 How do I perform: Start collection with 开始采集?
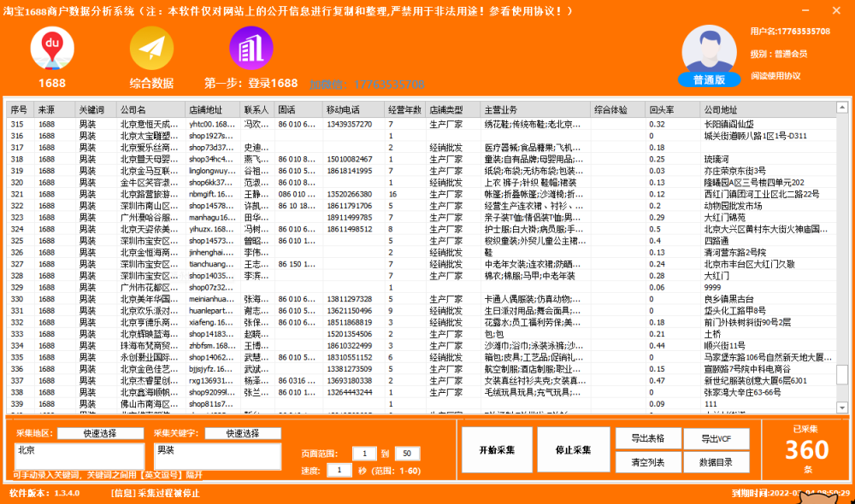pyautogui.click(x=497, y=450)
